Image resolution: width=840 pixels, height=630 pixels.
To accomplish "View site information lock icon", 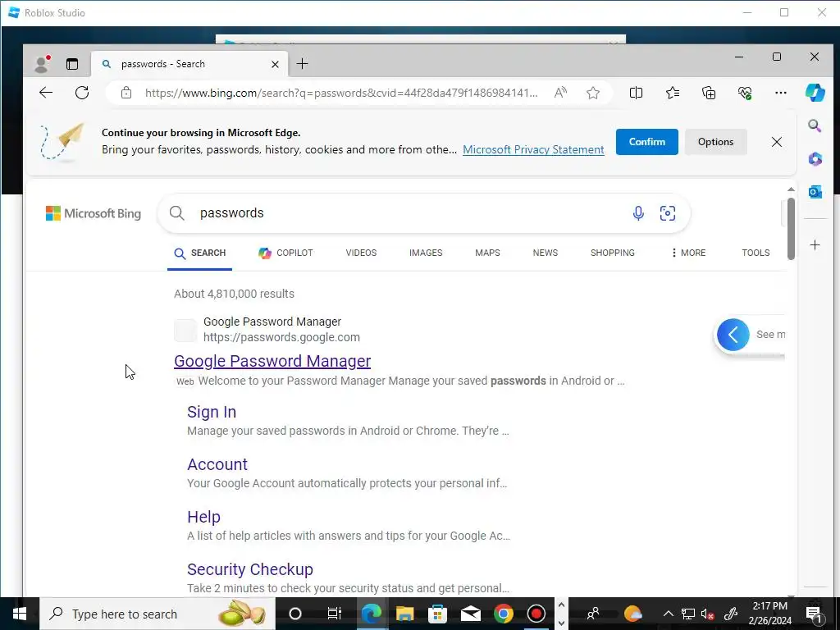I will tap(126, 93).
